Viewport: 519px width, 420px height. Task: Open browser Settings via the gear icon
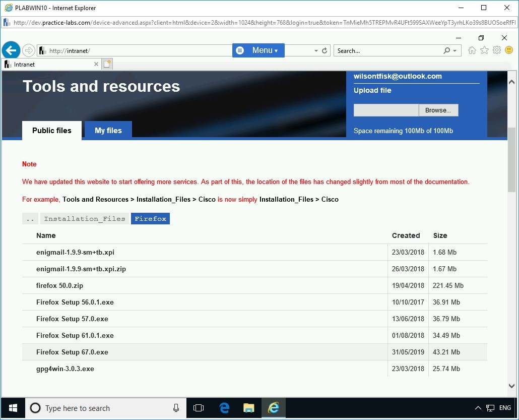click(497, 50)
